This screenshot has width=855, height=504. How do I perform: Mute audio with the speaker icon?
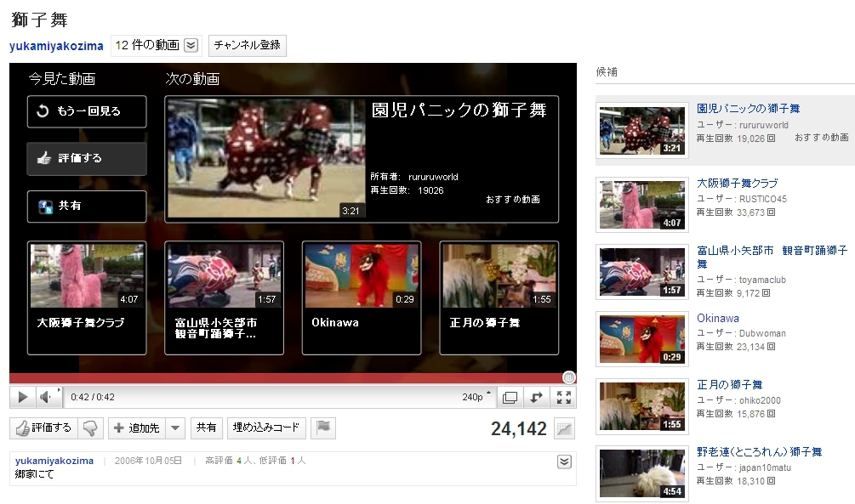click(46, 397)
